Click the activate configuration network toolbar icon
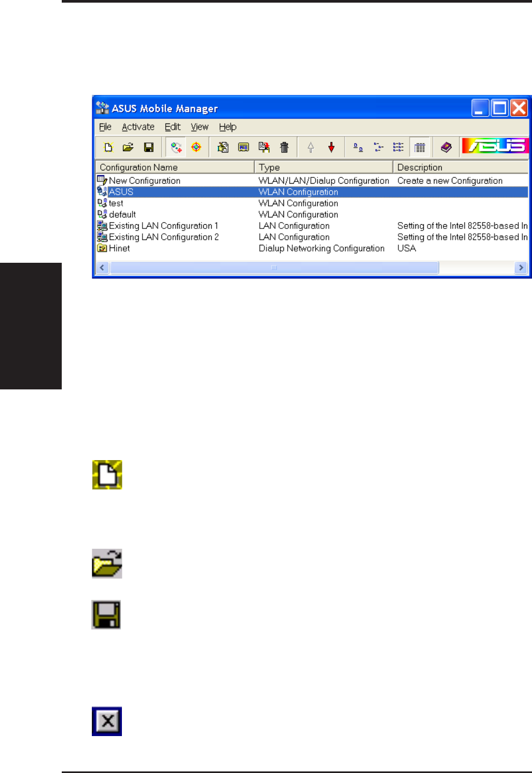The image size is (532, 773). click(176, 147)
